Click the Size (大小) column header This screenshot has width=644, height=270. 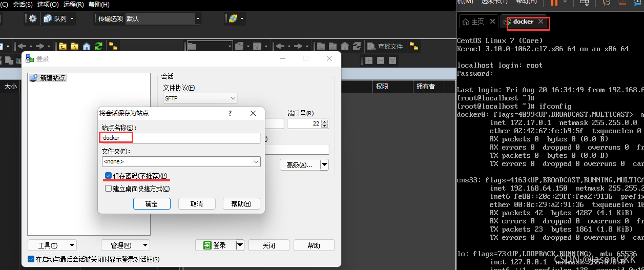click(x=10, y=87)
